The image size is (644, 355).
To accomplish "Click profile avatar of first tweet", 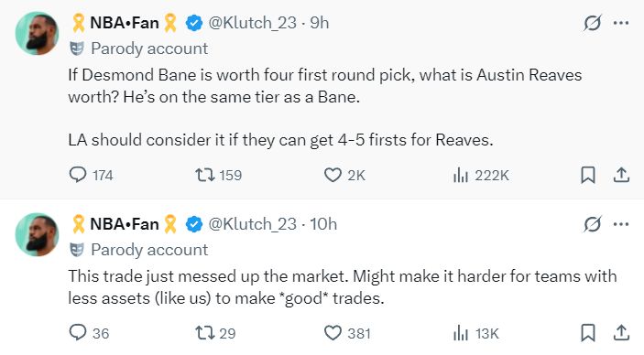I will click(x=37, y=33).
